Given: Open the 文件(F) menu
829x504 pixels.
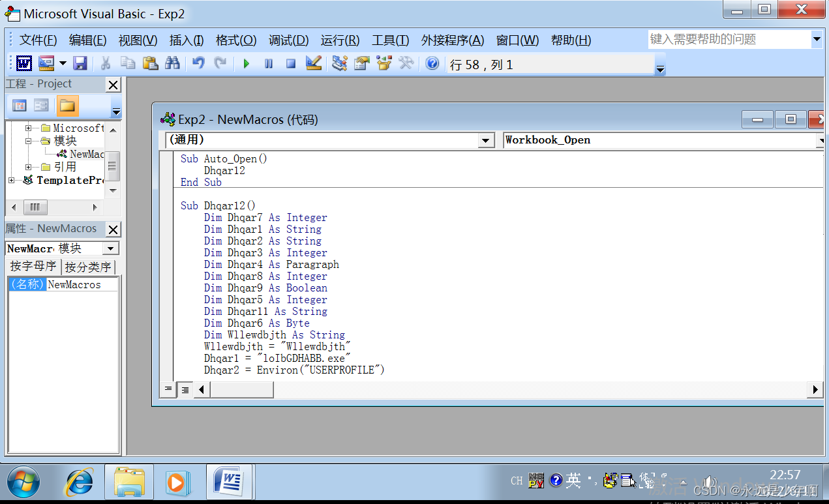Looking at the screenshot, I should 38,40.
